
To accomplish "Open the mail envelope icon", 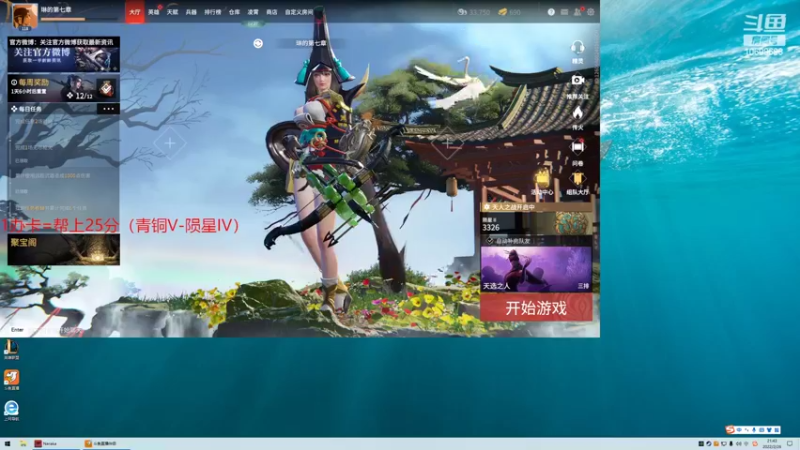I will (564, 12).
